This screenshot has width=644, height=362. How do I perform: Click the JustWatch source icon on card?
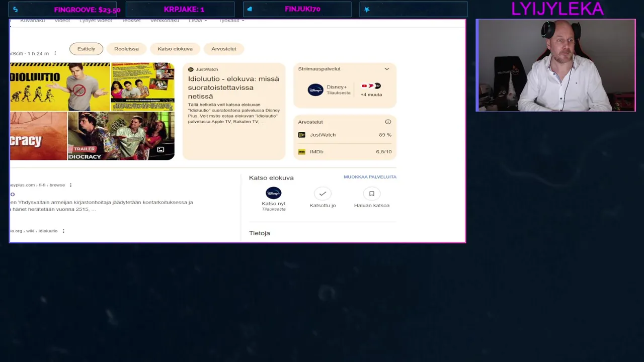click(x=191, y=69)
